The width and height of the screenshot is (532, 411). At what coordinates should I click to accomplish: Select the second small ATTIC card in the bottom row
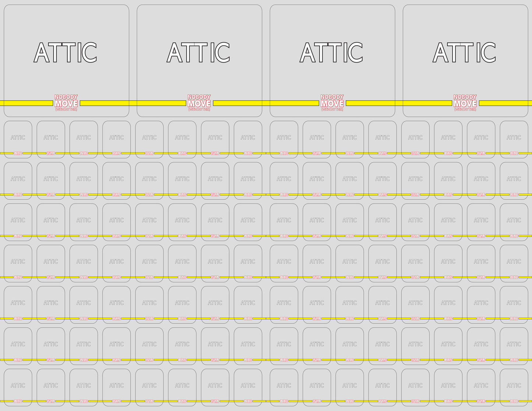coord(51,387)
